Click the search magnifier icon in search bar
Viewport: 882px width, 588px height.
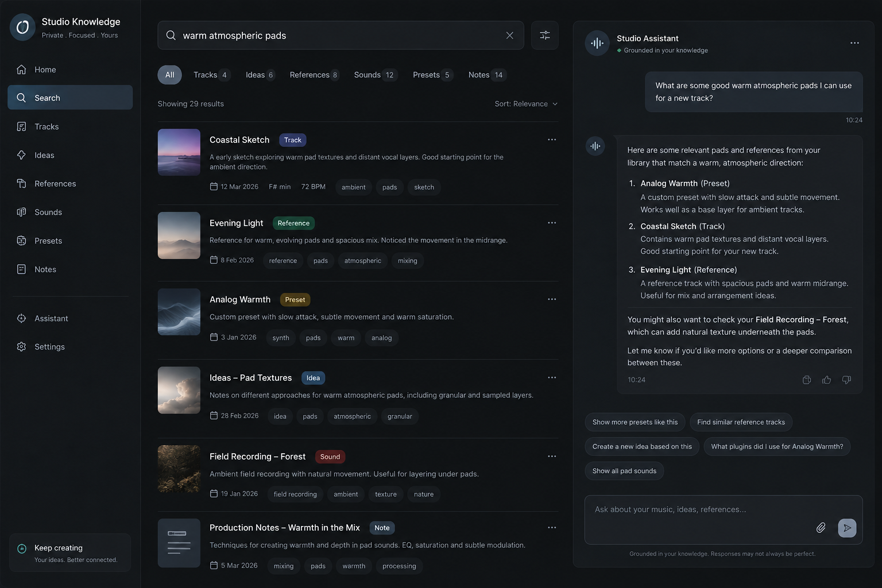(x=171, y=36)
